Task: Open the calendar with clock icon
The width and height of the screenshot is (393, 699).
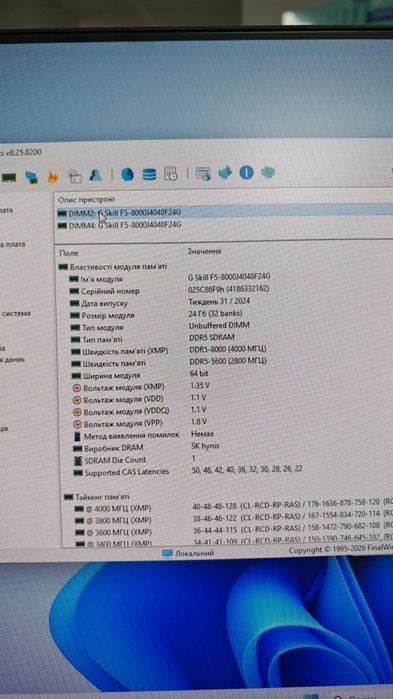Action: [171, 173]
